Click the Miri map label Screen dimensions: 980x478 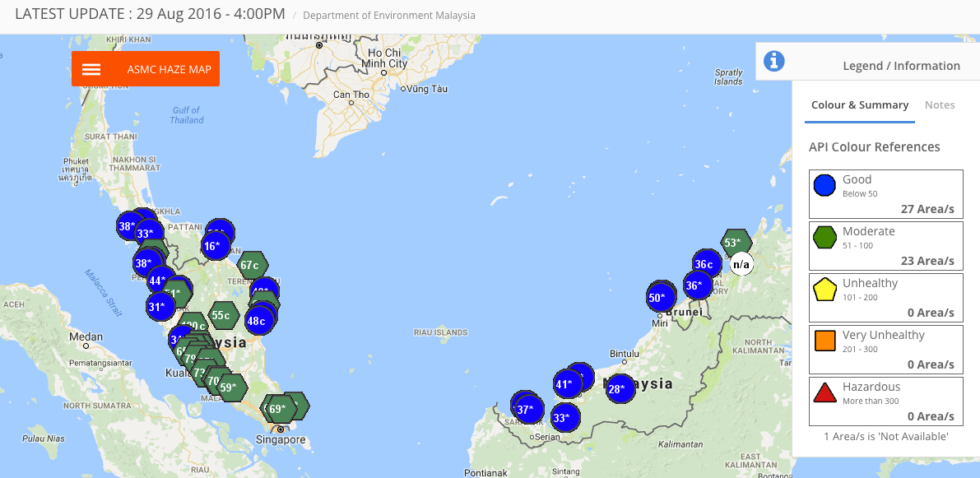click(660, 323)
